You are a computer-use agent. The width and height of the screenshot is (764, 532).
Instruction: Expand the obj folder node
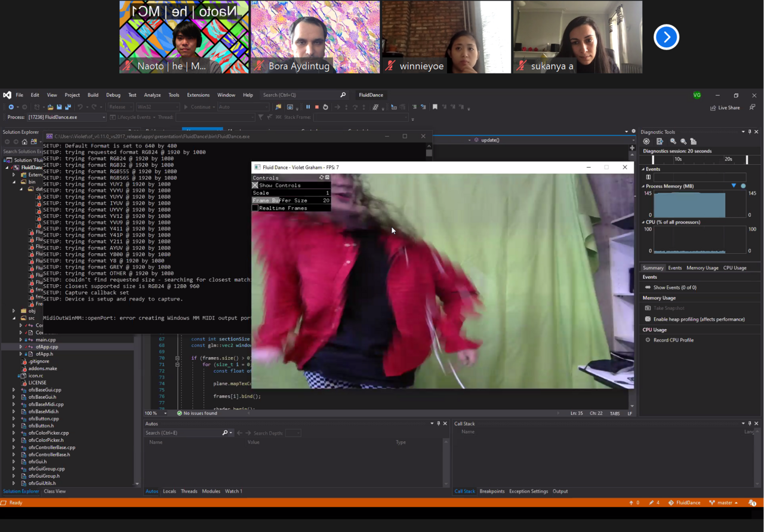click(x=14, y=311)
